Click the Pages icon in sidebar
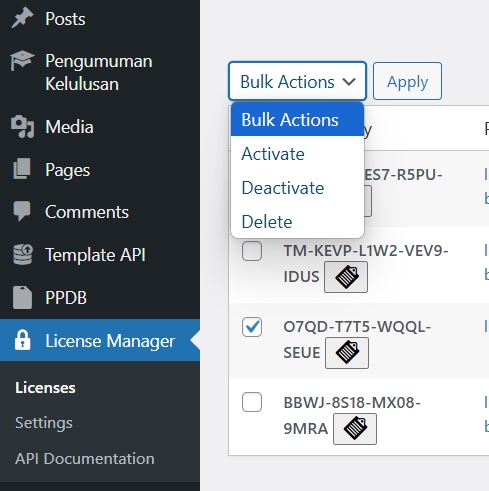489x491 pixels. coord(22,169)
